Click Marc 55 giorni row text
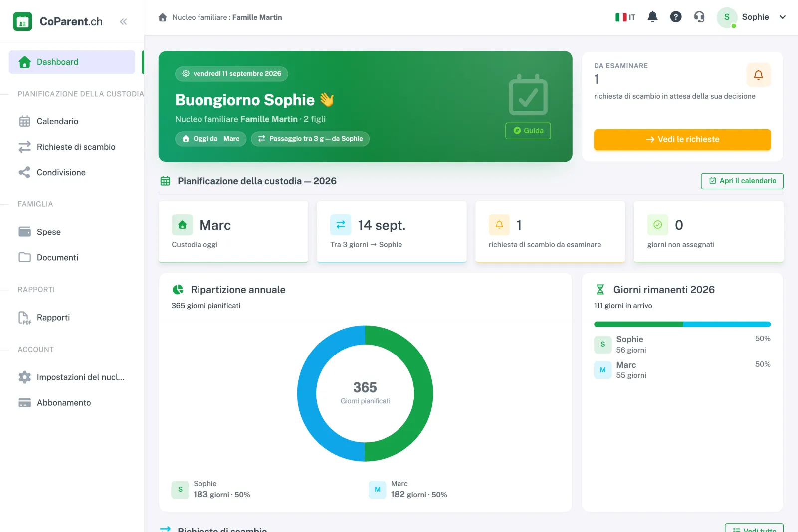 [x=631, y=370]
